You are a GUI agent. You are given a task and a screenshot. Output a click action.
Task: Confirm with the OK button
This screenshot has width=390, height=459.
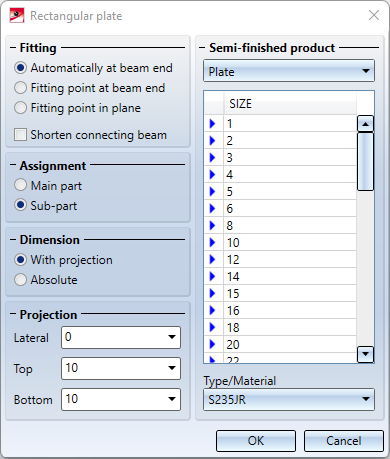click(256, 441)
